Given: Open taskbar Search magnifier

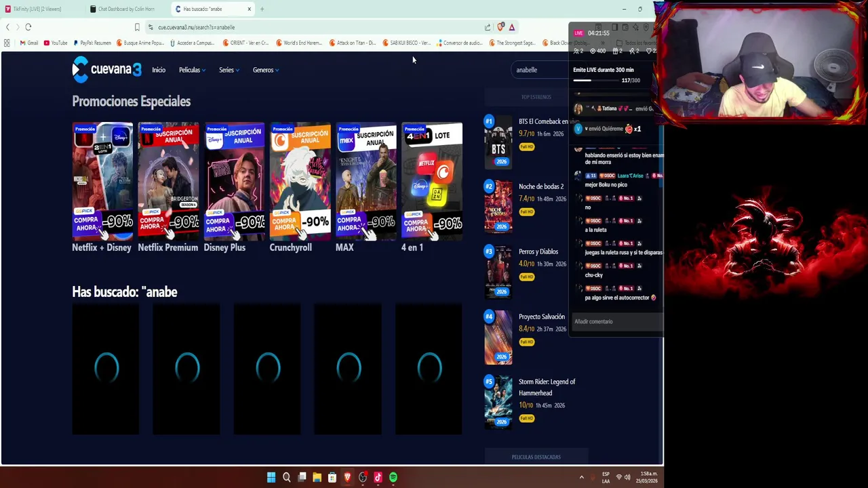Looking at the screenshot, I should (x=286, y=477).
